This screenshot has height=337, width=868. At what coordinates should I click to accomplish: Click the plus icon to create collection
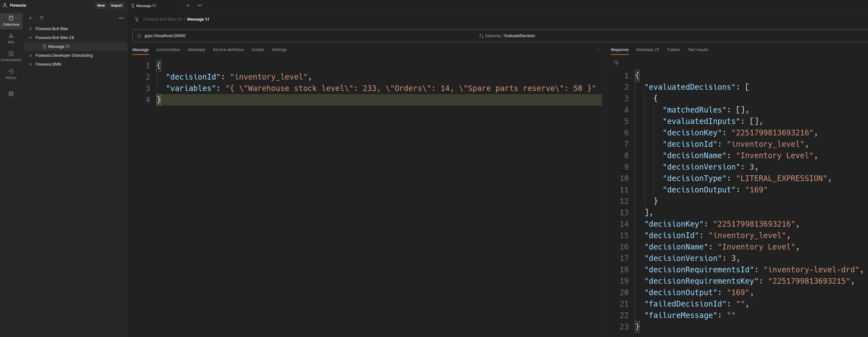click(x=30, y=18)
